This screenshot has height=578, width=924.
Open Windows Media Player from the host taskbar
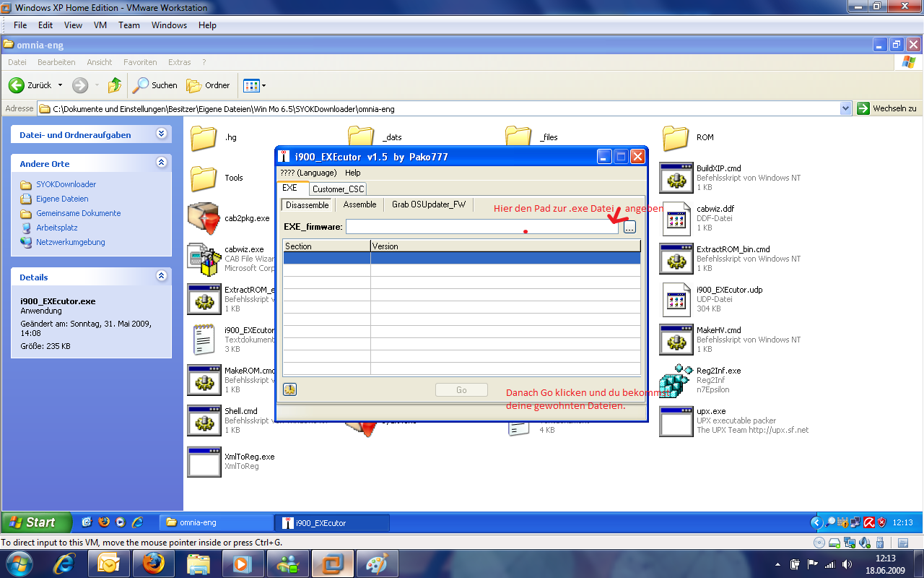[242, 563]
